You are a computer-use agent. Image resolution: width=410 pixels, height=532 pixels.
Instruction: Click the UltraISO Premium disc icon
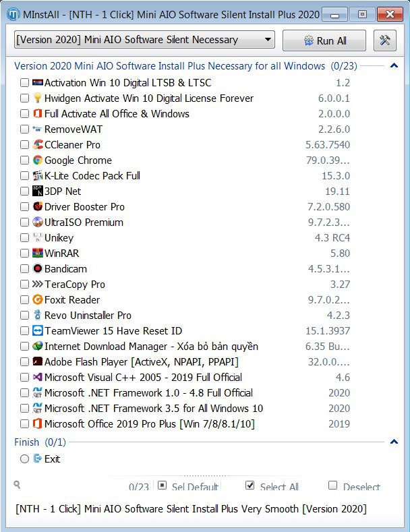(37, 223)
